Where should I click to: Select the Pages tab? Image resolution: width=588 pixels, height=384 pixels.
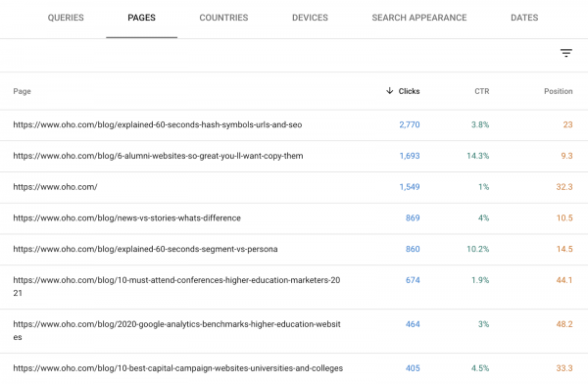coord(141,18)
